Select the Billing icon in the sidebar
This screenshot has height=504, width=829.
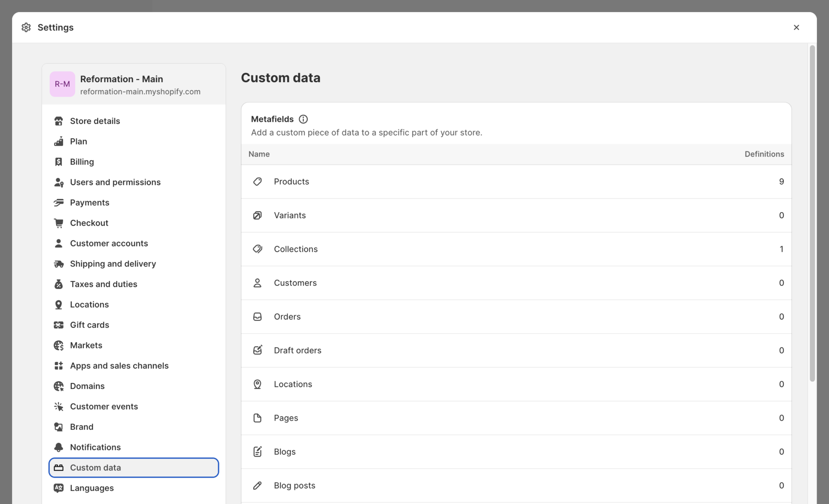coord(59,162)
